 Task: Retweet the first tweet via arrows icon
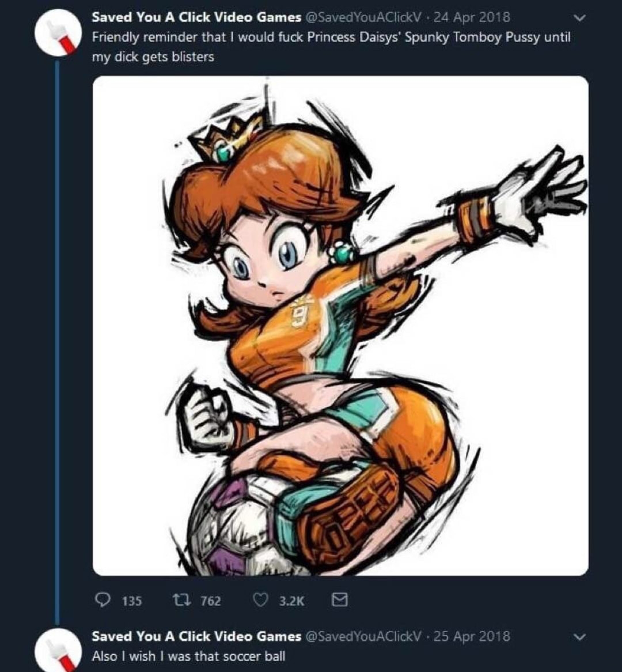tap(179, 601)
